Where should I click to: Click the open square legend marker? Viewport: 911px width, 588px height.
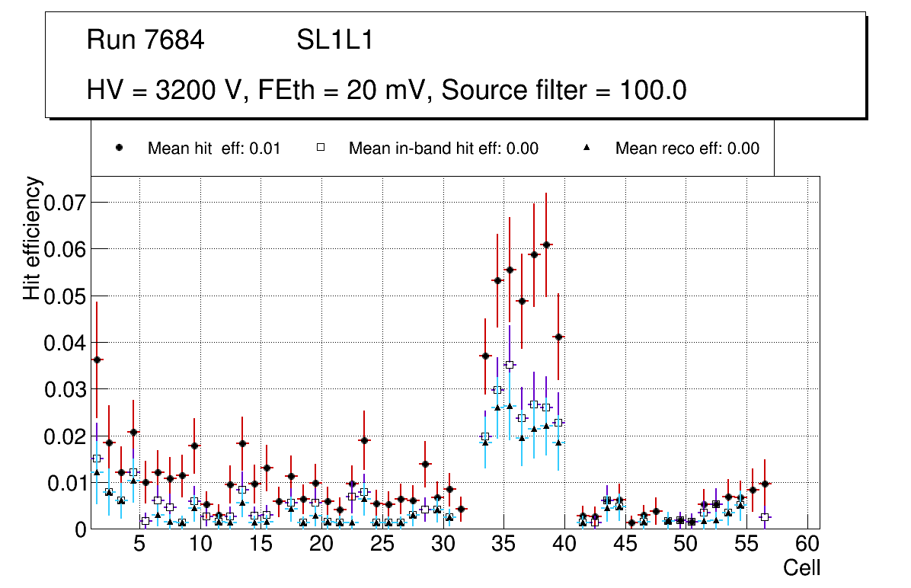click(321, 148)
